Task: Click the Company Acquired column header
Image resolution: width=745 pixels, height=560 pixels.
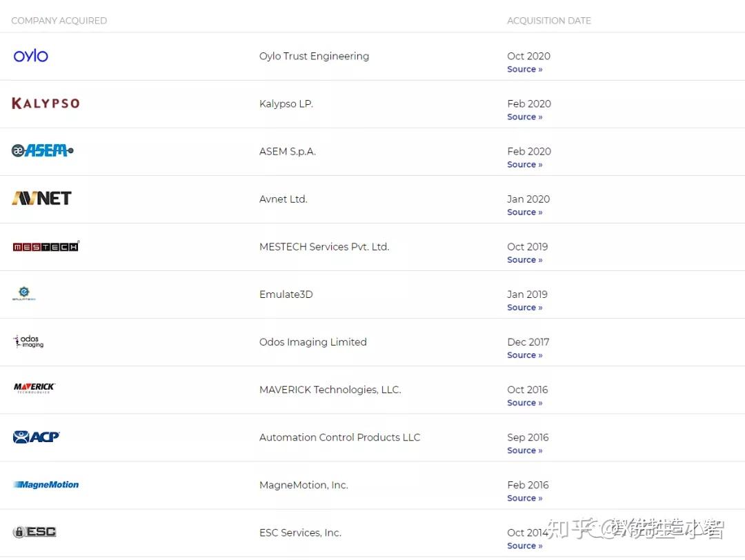Action: 59,21
